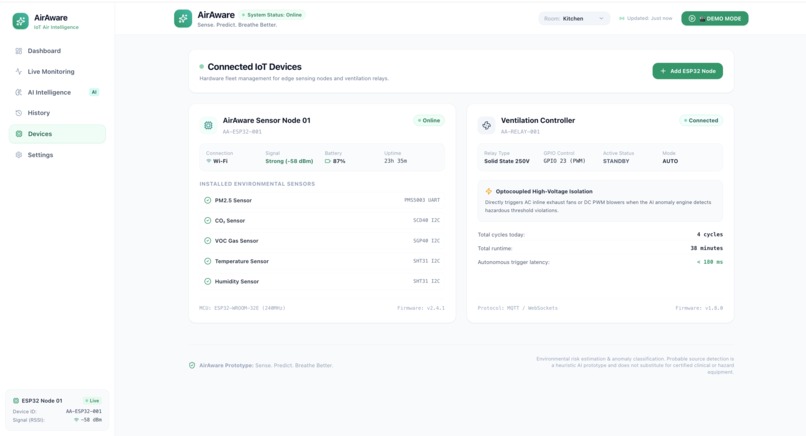Click the AirAware Sensor Node 01 title

pyautogui.click(x=266, y=120)
